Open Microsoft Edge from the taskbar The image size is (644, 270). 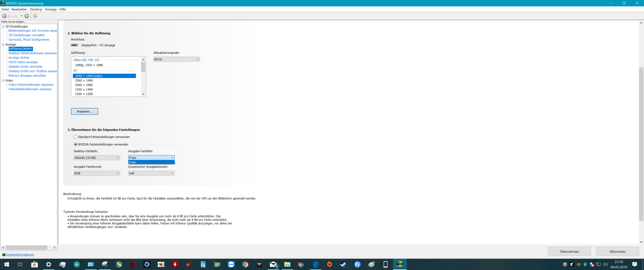tap(315, 264)
